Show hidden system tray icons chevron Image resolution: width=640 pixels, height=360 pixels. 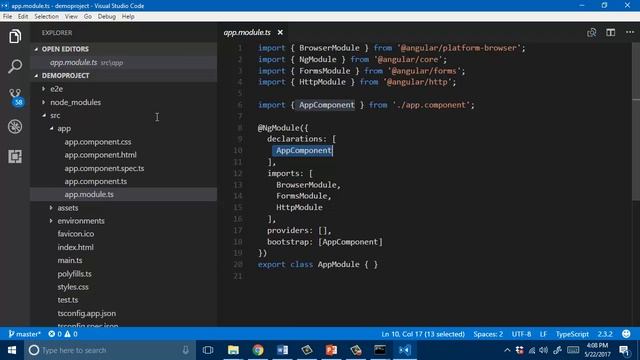click(x=507, y=350)
